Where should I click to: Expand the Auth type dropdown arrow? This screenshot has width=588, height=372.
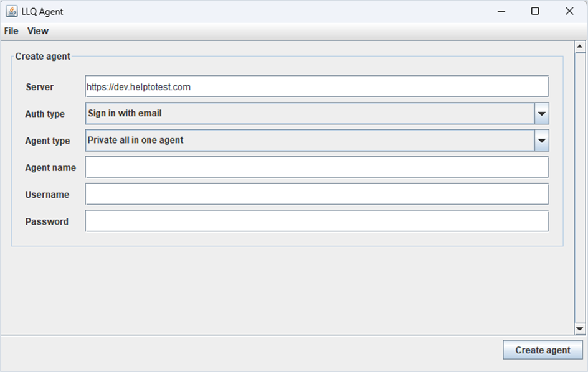[x=541, y=114]
